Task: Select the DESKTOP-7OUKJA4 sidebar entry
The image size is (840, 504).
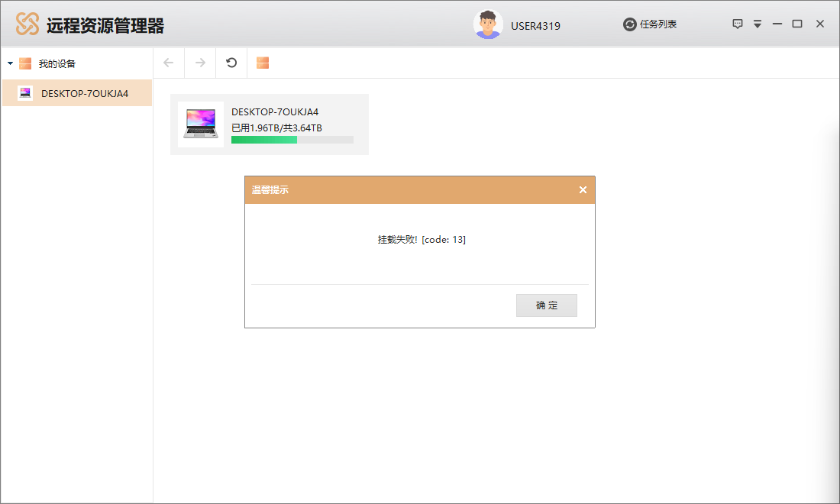Action: [x=76, y=93]
